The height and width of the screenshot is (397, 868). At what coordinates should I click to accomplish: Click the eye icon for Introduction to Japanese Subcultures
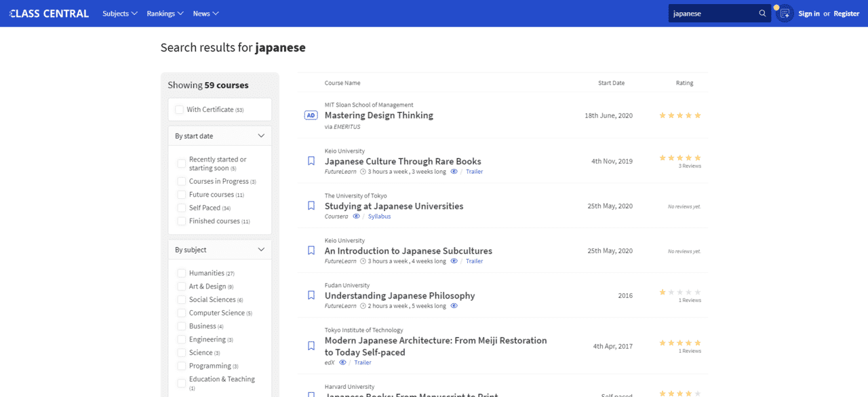pos(454,261)
